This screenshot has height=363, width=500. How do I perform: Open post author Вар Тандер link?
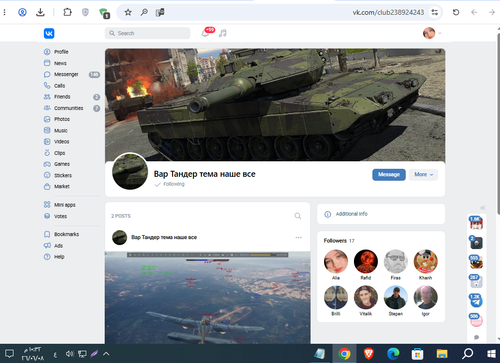pyautogui.click(x=164, y=237)
